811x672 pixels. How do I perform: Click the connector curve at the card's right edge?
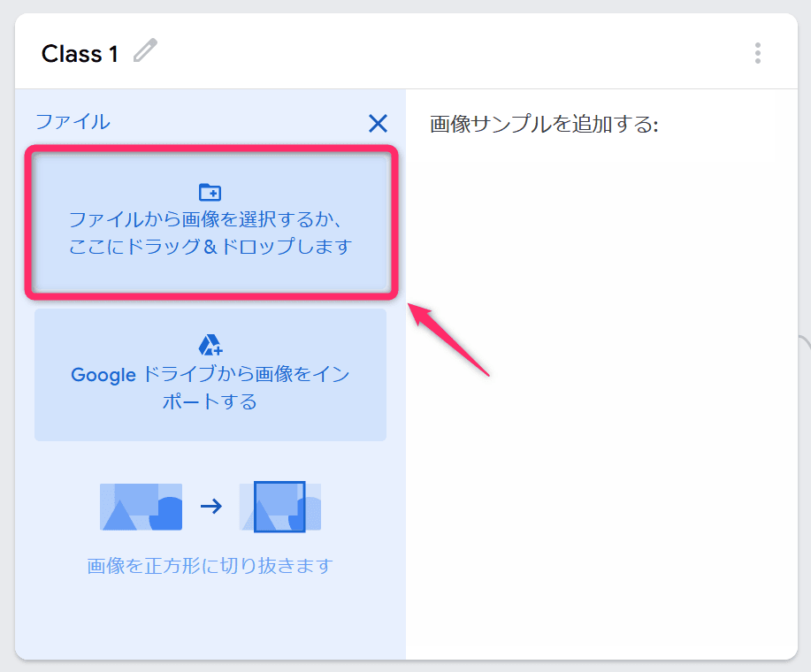tap(804, 344)
